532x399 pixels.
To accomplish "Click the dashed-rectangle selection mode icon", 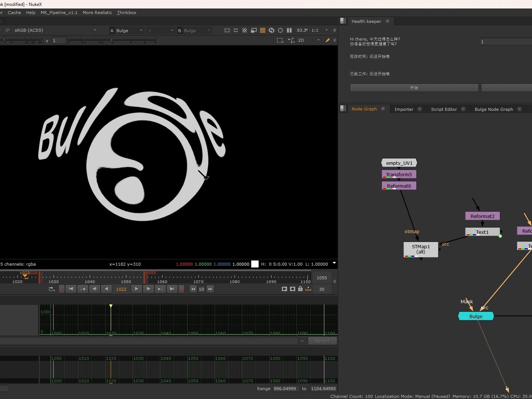I will pyautogui.click(x=280, y=40).
